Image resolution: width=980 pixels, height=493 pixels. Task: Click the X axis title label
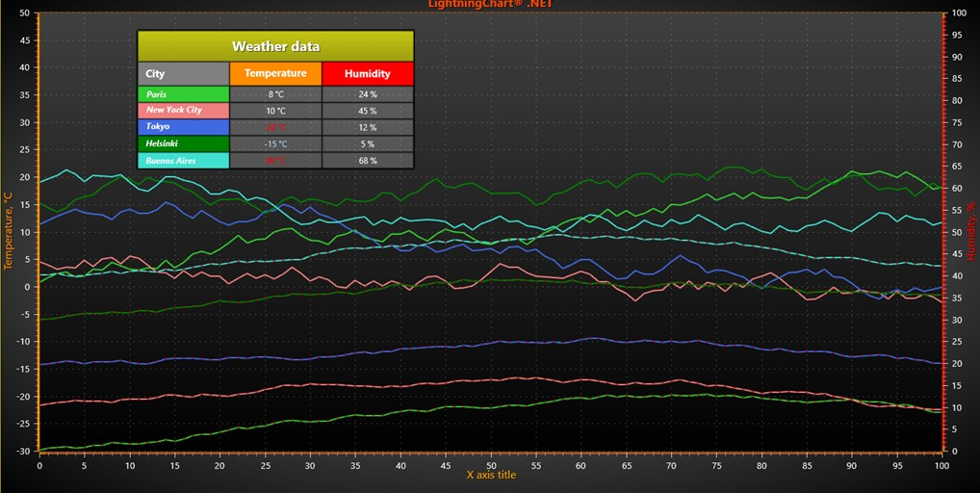491,476
